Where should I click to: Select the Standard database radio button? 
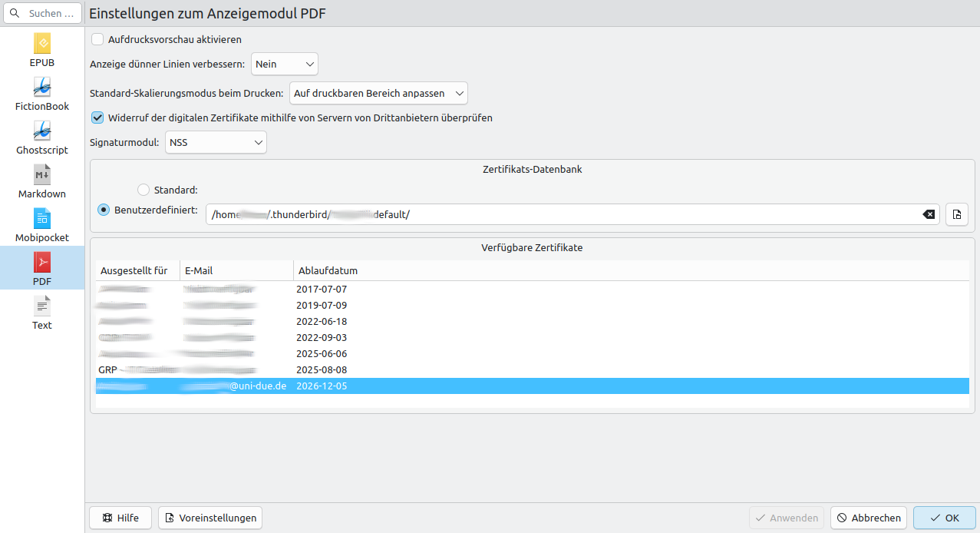(x=144, y=190)
